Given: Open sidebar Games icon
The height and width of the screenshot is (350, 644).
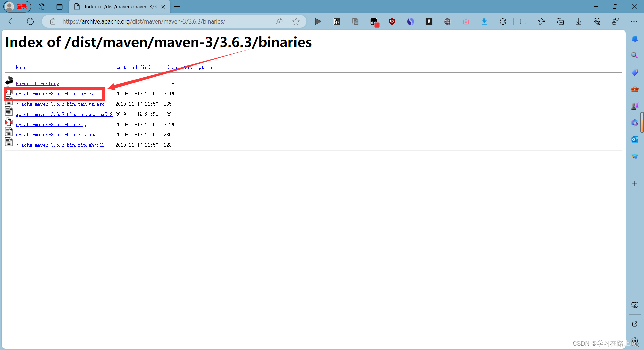Looking at the screenshot, I should (x=635, y=106).
